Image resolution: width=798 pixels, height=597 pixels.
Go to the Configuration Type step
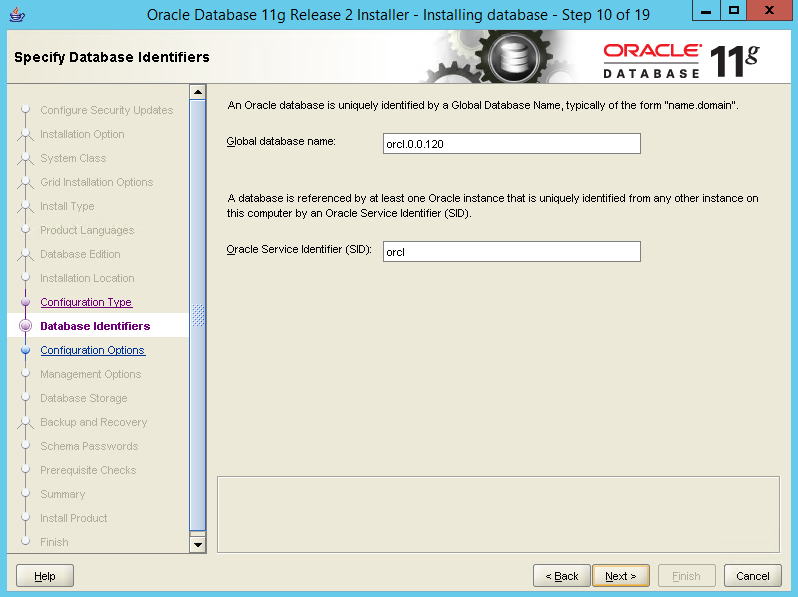(86, 302)
